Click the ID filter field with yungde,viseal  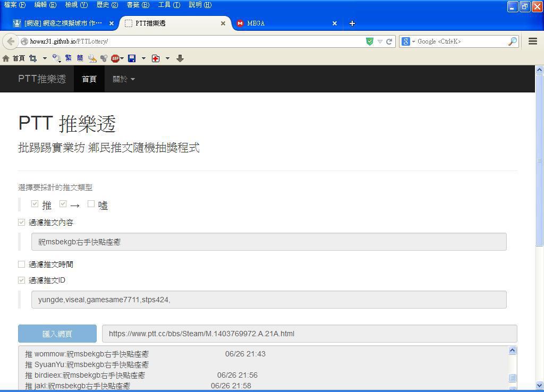pos(269,300)
